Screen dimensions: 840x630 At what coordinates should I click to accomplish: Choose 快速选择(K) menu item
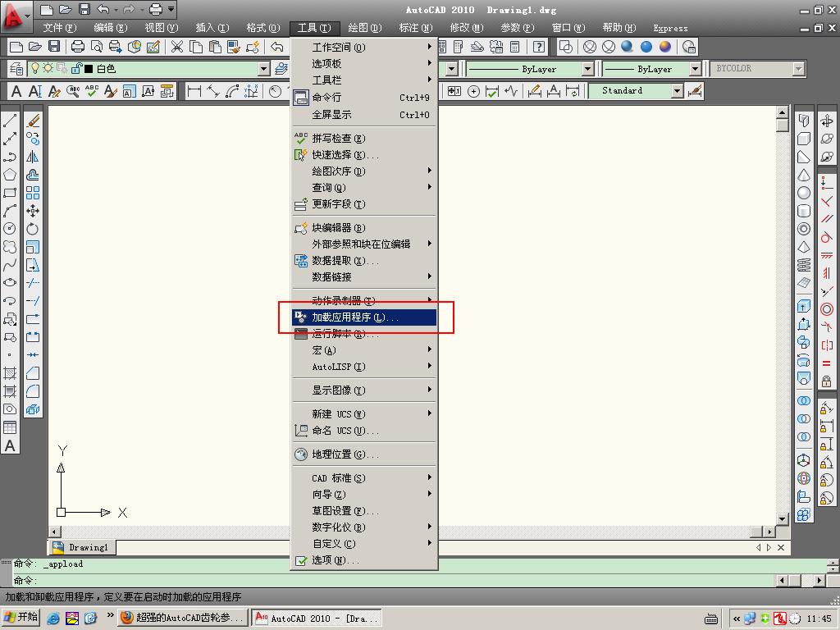[364, 155]
